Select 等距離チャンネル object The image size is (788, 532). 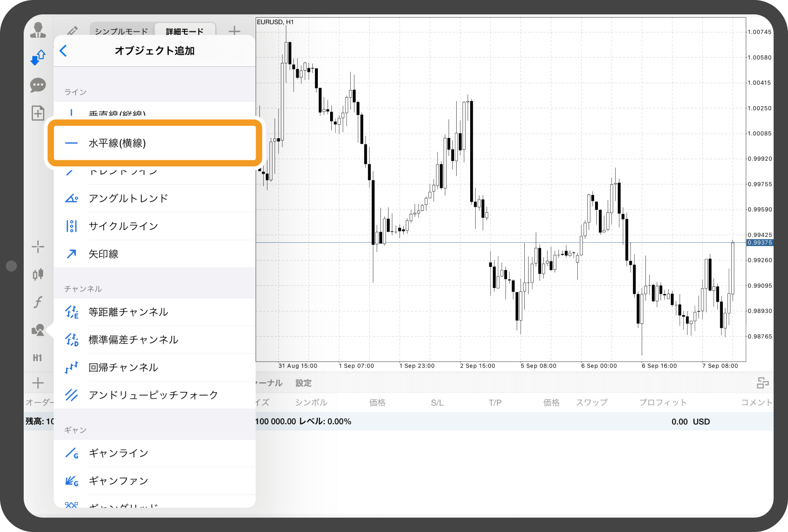[x=154, y=312]
